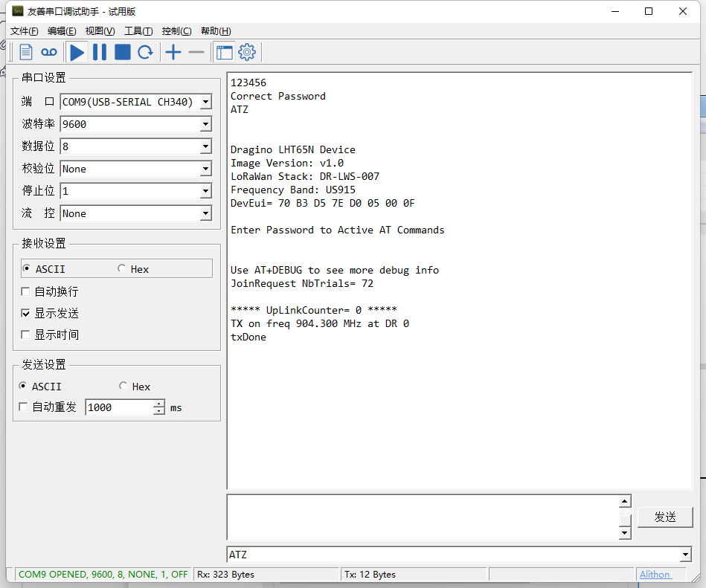Click the send box scroll up arrow

pos(625,501)
